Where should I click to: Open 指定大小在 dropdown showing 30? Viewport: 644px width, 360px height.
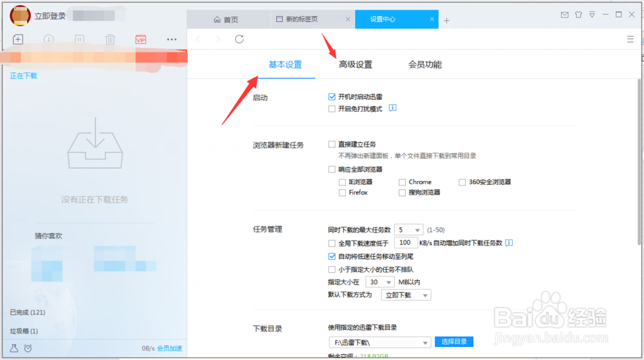[x=380, y=282]
